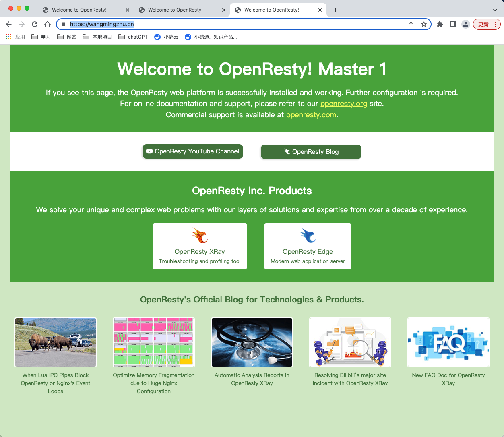Image resolution: width=504 pixels, height=437 pixels.
Task: Open the pink-green memory chart thumbnail
Action: click(154, 342)
